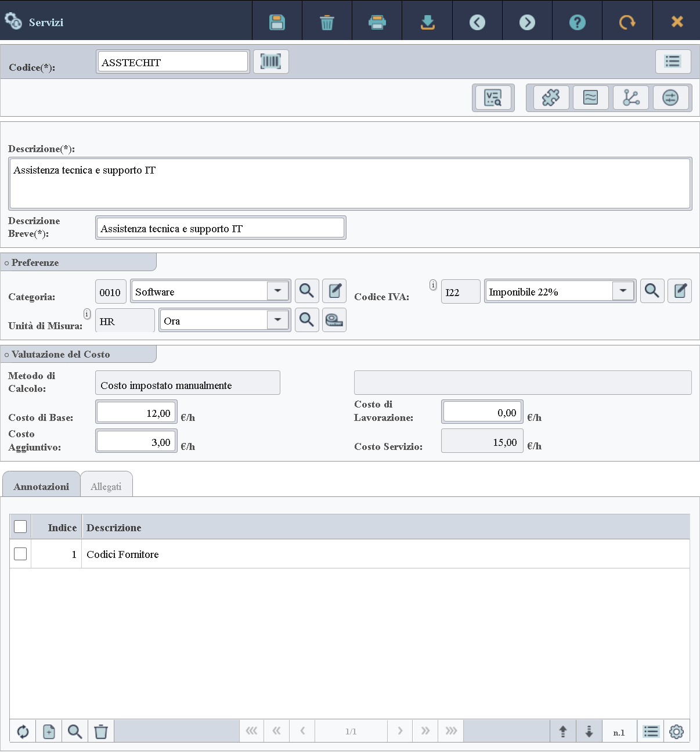Click the Descrizione Breve field
The height and width of the screenshot is (753, 700).
(221, 228)
